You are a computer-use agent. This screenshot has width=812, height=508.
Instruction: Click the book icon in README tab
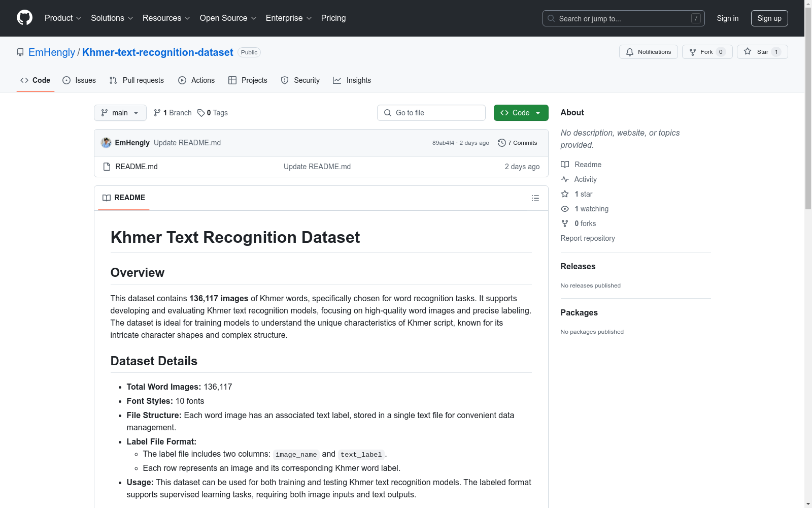(x=107, y=198)
